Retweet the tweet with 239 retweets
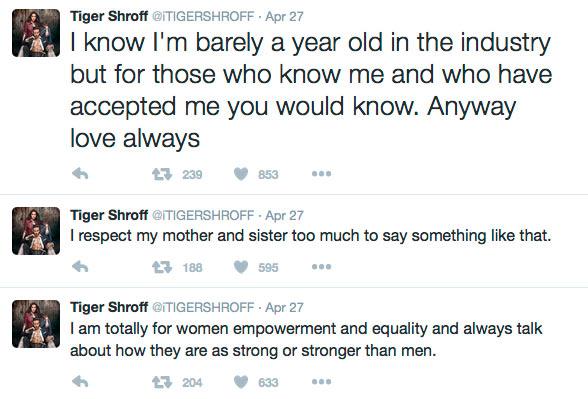 click(162, 174)
